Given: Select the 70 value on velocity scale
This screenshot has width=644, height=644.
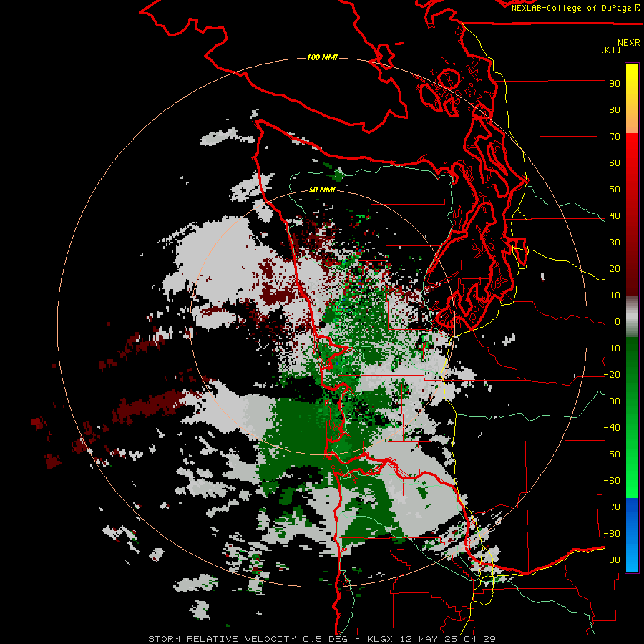Looking at the screenshot, I should click(x=615, y=137).
